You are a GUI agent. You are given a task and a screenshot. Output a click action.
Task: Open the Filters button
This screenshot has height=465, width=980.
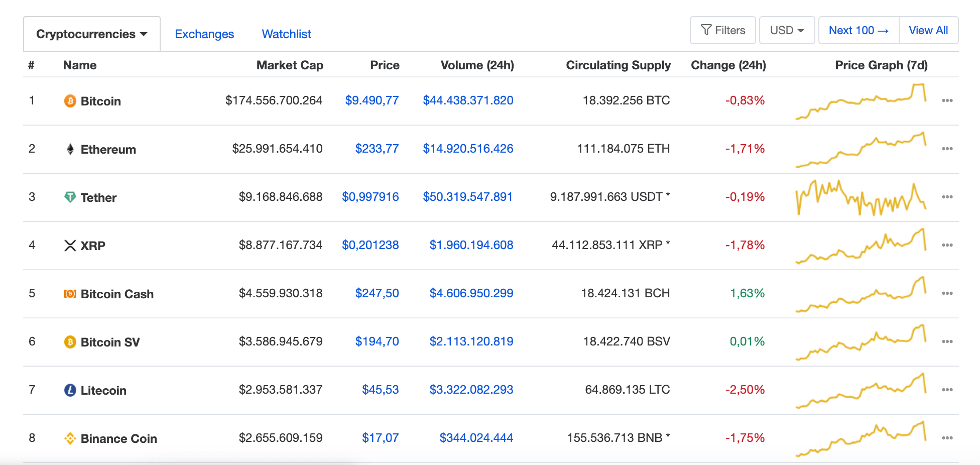click(x=723, y=30)
